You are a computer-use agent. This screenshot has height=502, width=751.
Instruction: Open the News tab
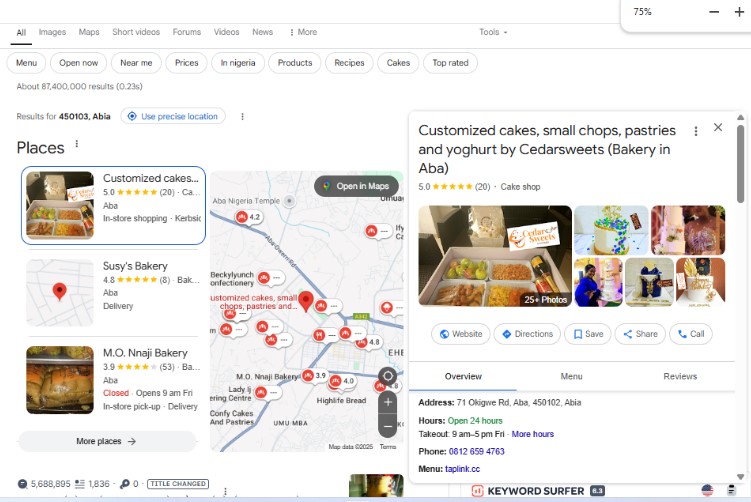tap(262, 32)
